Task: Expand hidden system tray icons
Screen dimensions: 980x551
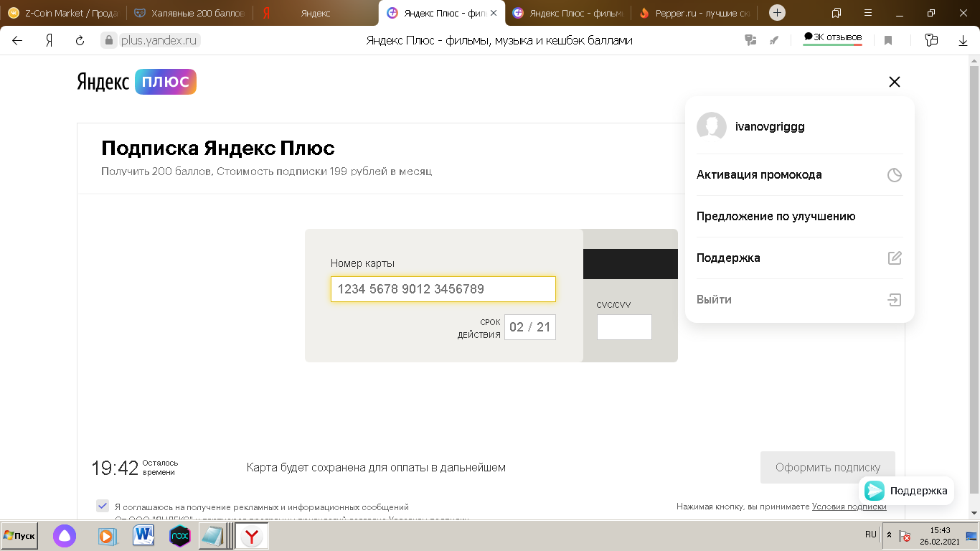Action: [890, 536]
